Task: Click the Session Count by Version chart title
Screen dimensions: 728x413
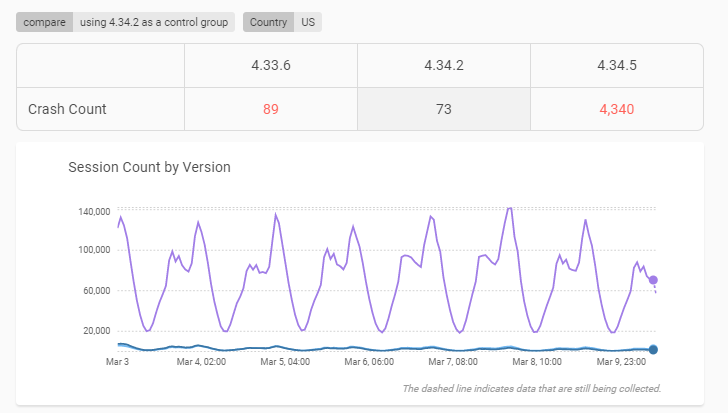Action: tap(150, 167)
